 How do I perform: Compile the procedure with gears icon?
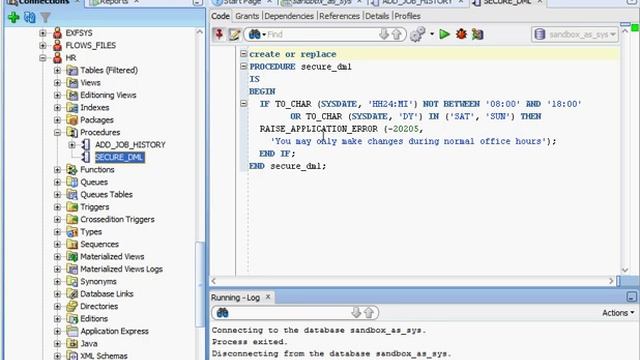click(x=418, y=34)
